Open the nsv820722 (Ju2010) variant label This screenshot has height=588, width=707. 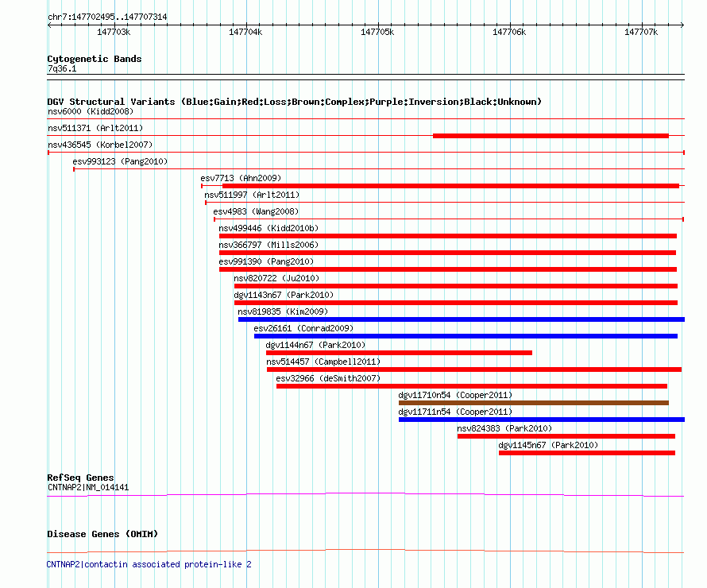click(276, 278)
